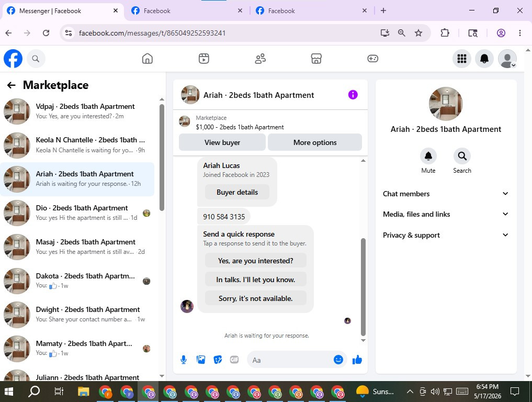Click the conversation list scrollbar
Screen dimensions: 532x402
point(162,157)
